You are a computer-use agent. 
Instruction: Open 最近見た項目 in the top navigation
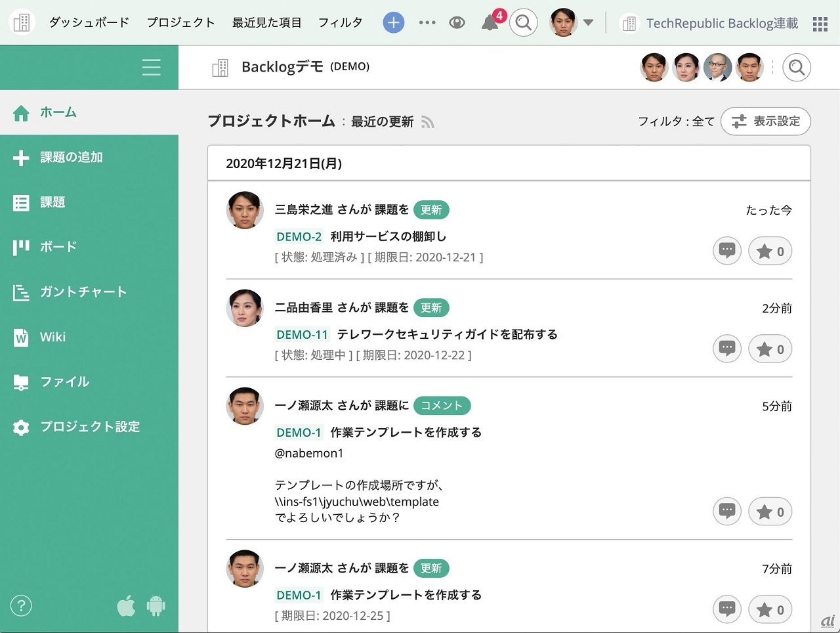(267, 22)
